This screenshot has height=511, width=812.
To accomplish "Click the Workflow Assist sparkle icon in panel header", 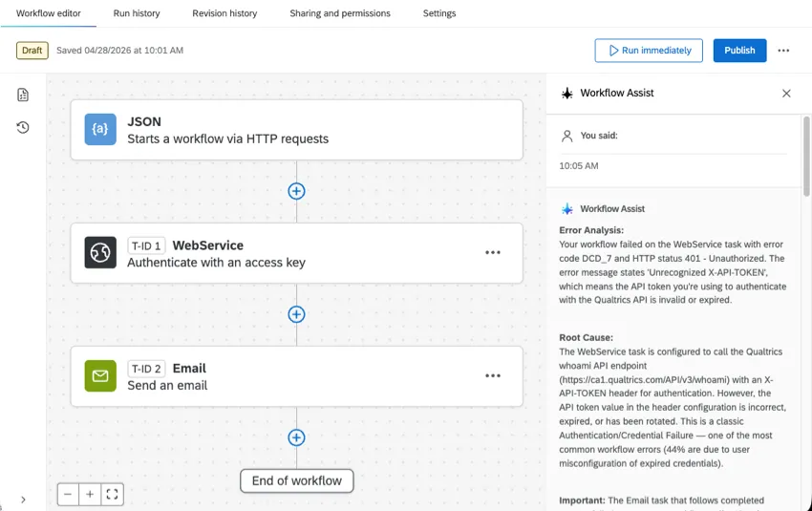I will click(x=567, y=94).
